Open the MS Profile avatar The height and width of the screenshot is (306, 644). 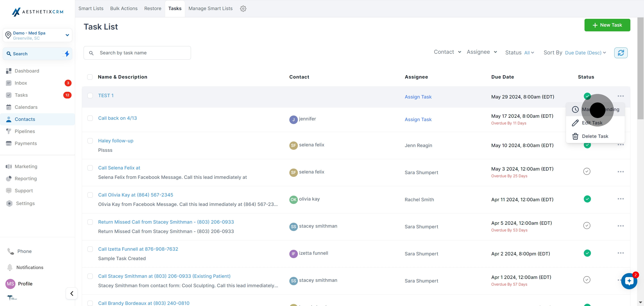click(x=10, y=284)
